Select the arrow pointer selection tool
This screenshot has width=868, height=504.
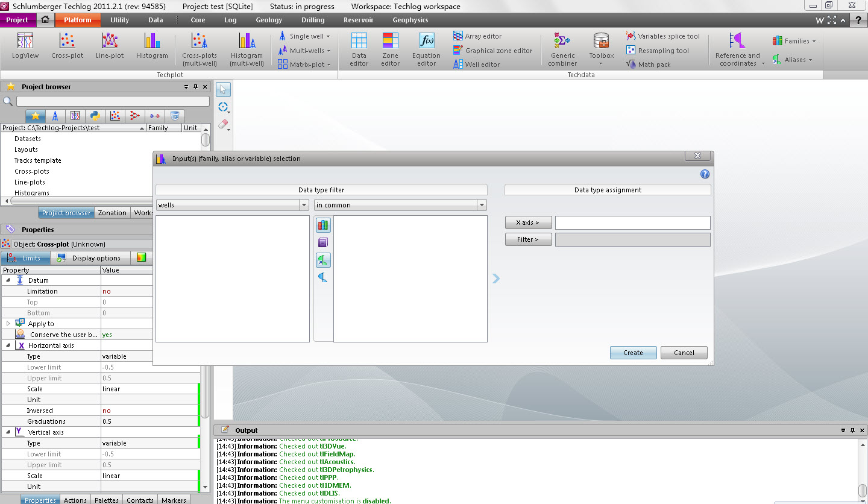(224, 90)
